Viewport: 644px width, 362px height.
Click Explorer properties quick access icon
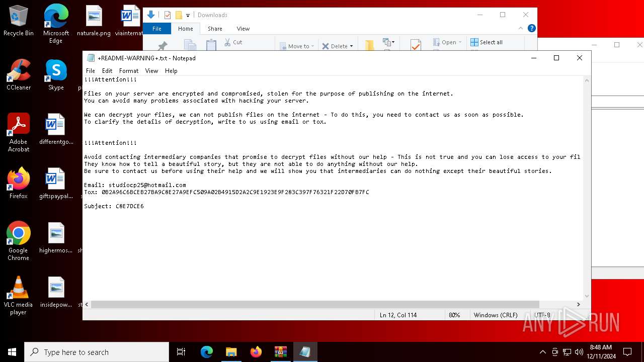click(x=168, y=15)
